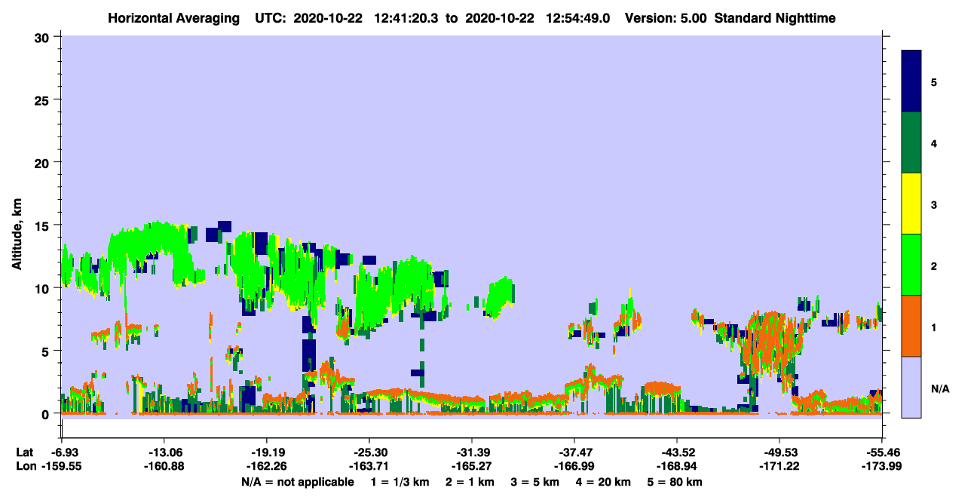Image resolution: width=980 pixels, height=503 pixels.
Task: Click the color bar label '3'
Action: tap(934, 204)
